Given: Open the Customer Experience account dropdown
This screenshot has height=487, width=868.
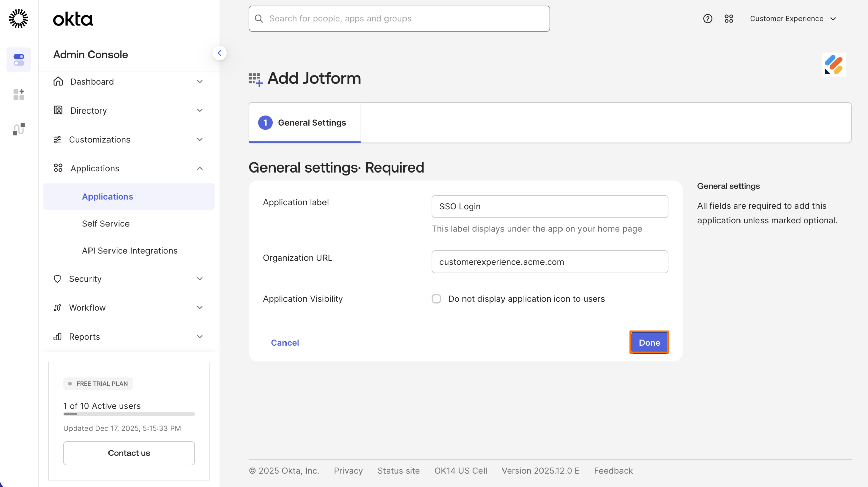Looking at the screenshot, I should tap(793, 19).
